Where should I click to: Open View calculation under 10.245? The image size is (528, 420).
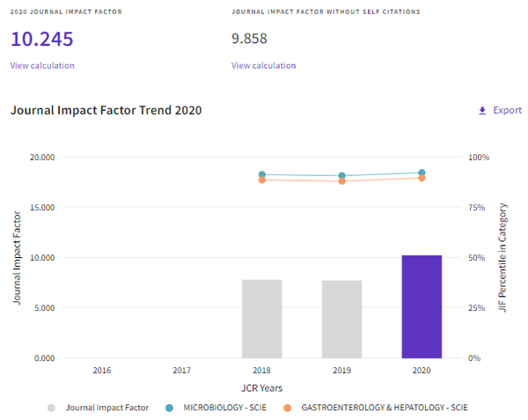tap(42, 65)
